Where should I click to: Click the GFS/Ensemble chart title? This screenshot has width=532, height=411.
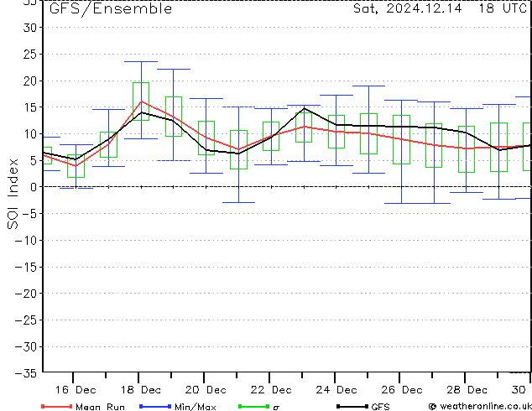point(111,8)
